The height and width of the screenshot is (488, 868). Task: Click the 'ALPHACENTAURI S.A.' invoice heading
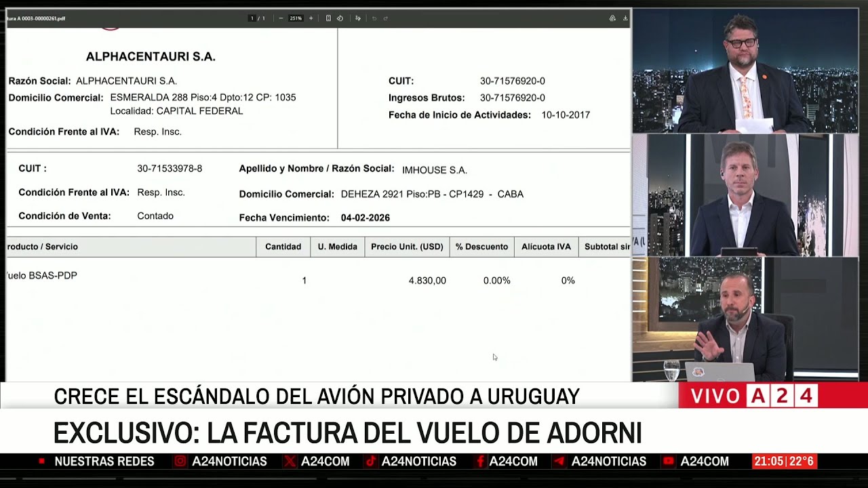[x=151, y=57]
